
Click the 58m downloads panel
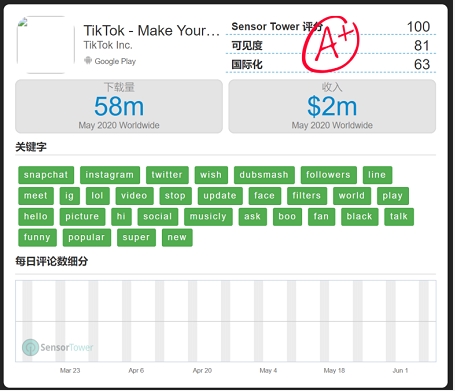tap(119, 106)
